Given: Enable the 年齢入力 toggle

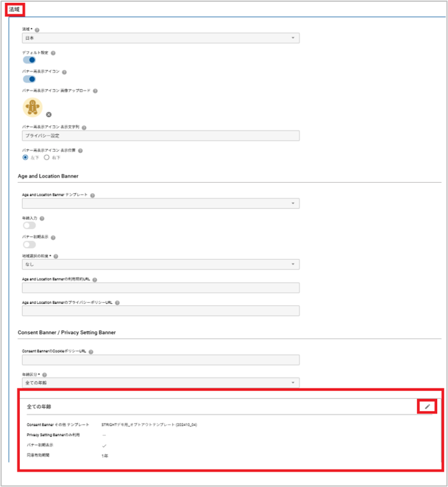Looking at the screenshot, I should (29, 225).
